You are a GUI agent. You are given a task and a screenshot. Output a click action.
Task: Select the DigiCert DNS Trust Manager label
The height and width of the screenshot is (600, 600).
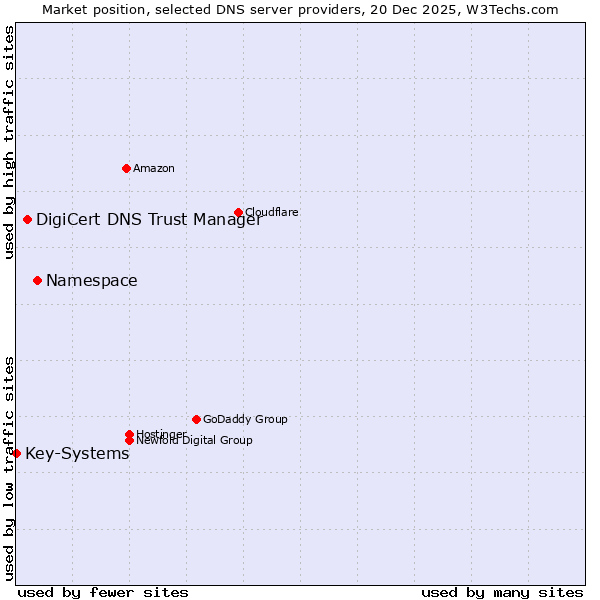[148, 220]
